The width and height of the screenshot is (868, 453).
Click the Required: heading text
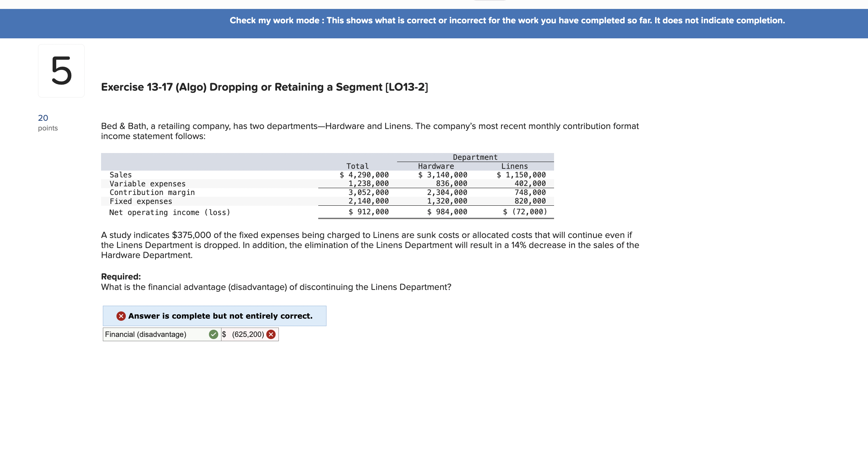pyautogui.click(x=121, y=277)
